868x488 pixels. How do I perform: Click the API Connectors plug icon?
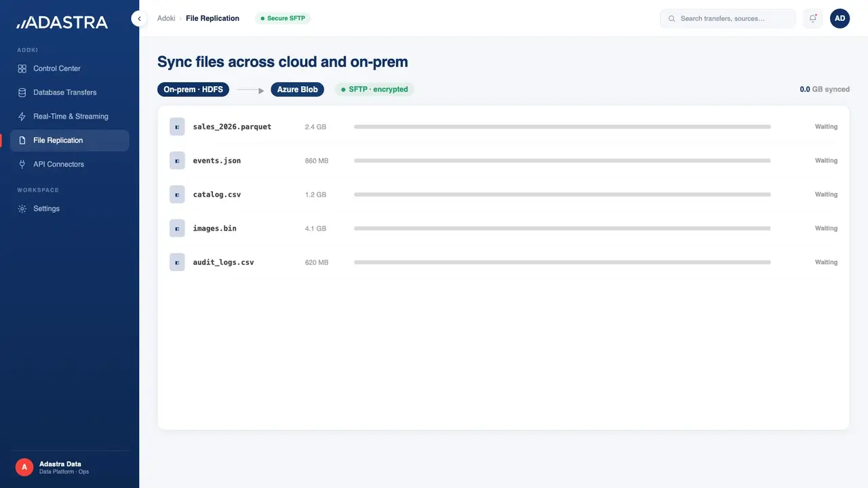[22, 164]
